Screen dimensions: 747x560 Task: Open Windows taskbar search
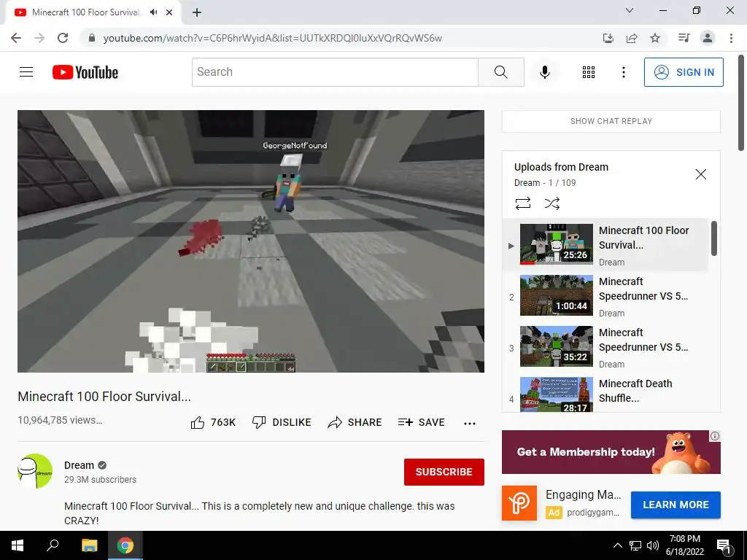click(x=53, y=545)
